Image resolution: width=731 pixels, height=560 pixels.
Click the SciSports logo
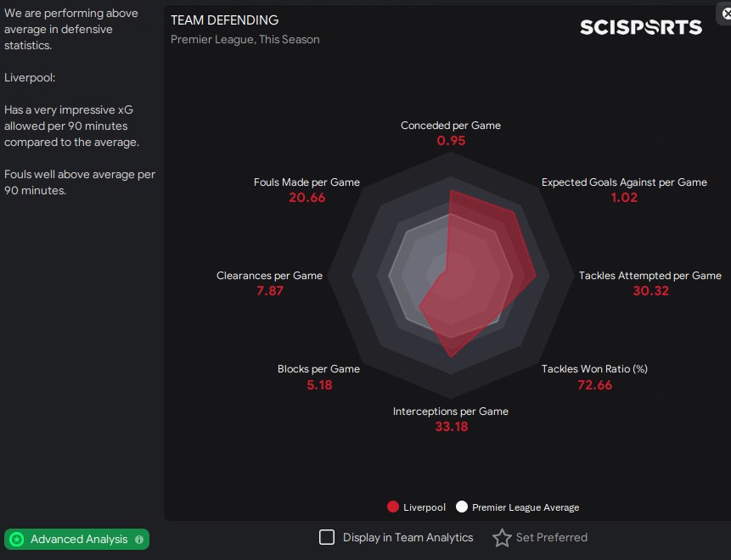point(641,27)
